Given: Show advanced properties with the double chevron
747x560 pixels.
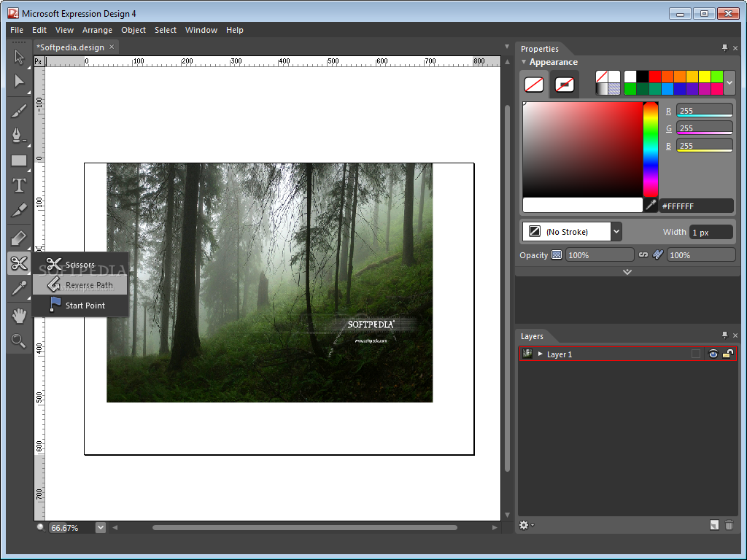Looking at the screenshot, I should tap(627, 272).
